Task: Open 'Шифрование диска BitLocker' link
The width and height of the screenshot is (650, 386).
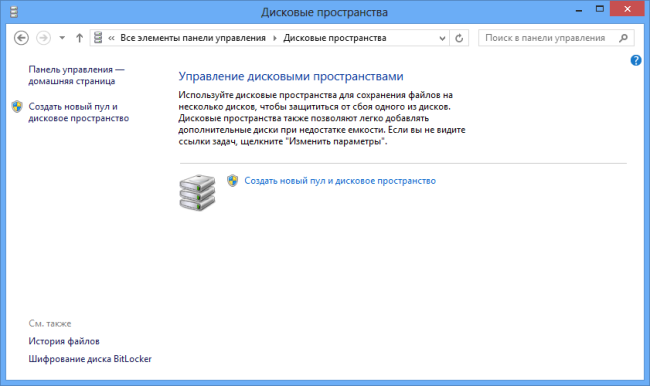Action: coord(90,359)
